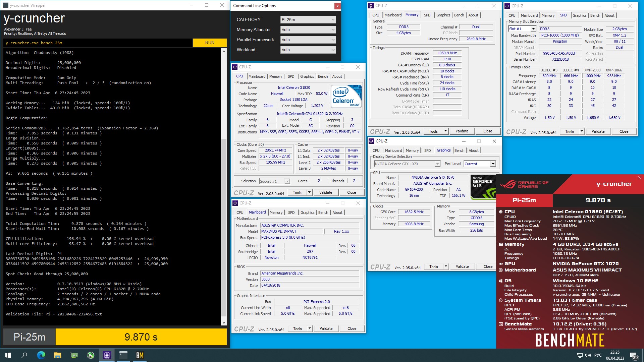Image resolution: width=644 pixels, height=362 pixels.
Task: Click the CPU-Z SPD window title icon
Action: [x=507, y=6]
